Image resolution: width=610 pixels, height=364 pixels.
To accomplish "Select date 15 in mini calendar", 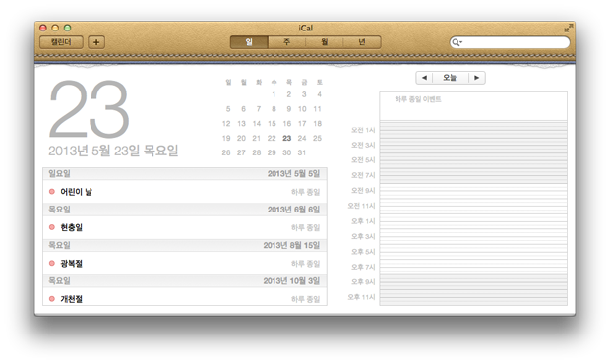I will (x=272, y=124).
